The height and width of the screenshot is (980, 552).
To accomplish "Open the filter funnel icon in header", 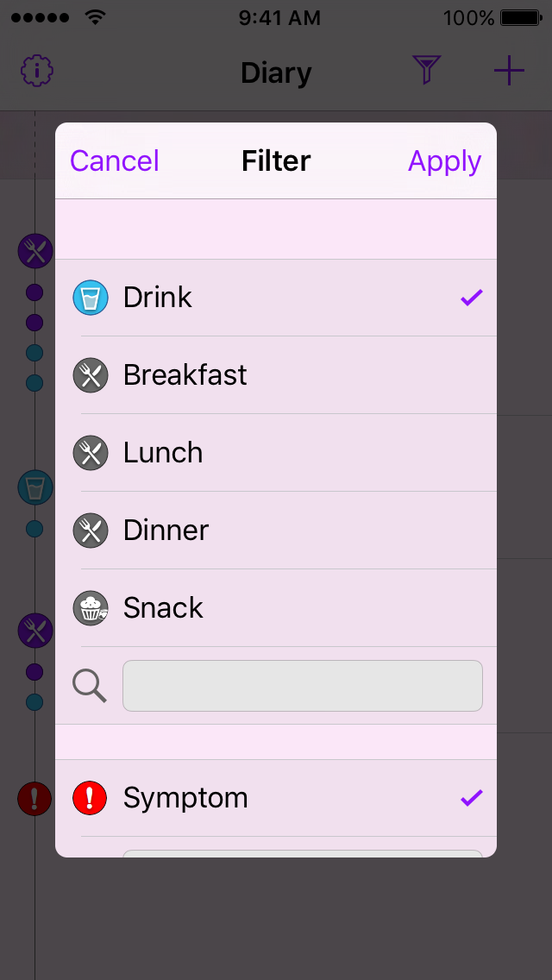I will click(426, 71).
